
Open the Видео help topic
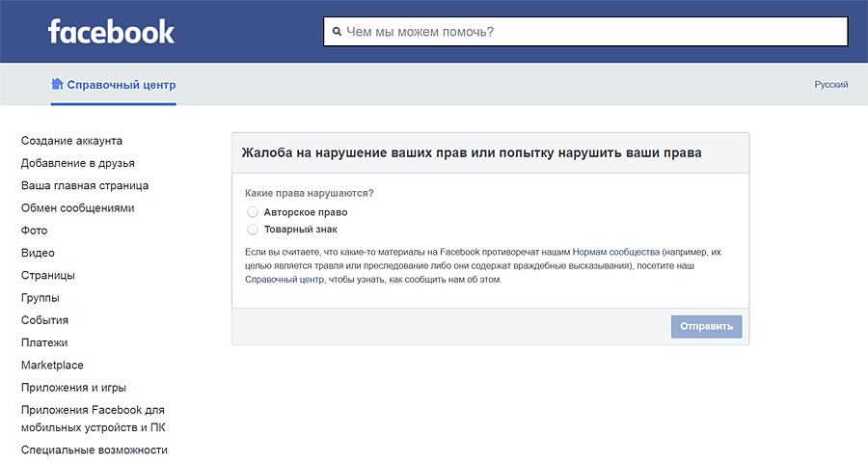point(38,253)
